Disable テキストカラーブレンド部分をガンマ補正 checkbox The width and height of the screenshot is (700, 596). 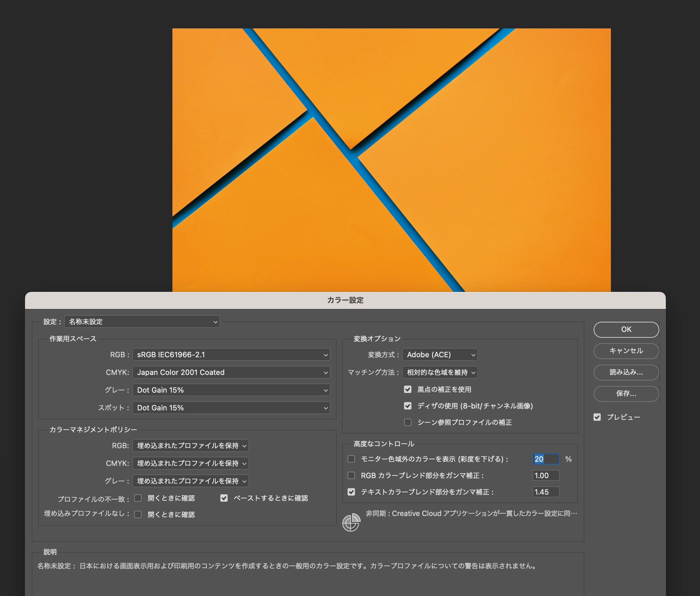[x=351, y=492]
